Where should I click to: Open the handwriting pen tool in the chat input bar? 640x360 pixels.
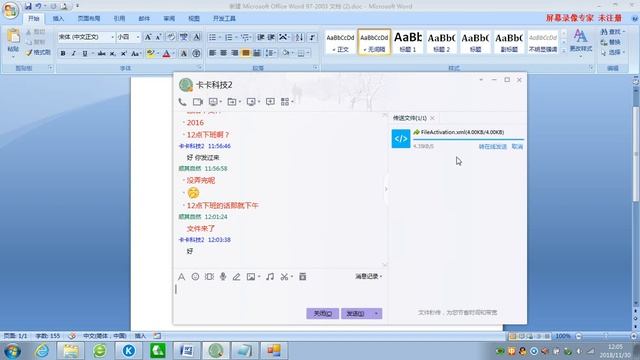(236, 277)
